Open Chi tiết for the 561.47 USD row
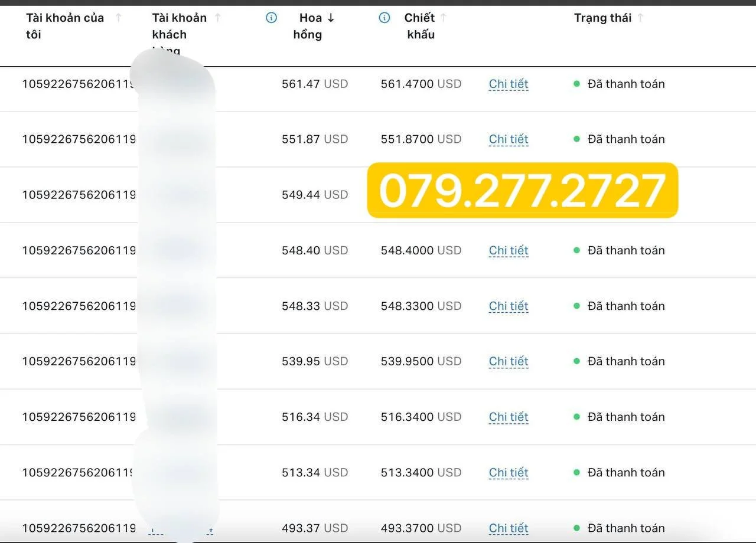Image resolution: width=756 pixels, height=543 pixels. click(x=508, y=84)
